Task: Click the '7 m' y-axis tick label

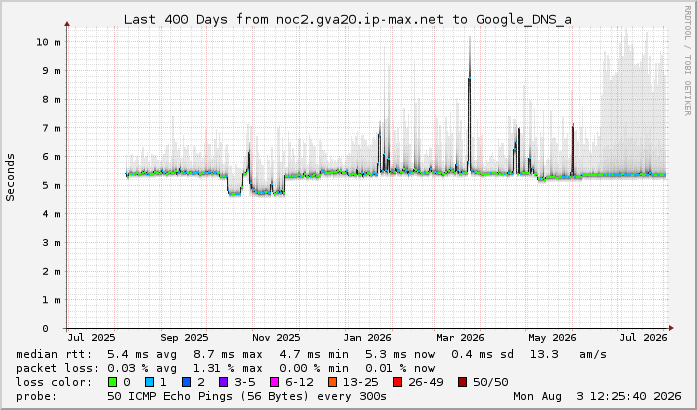Action: click(52, 128)
